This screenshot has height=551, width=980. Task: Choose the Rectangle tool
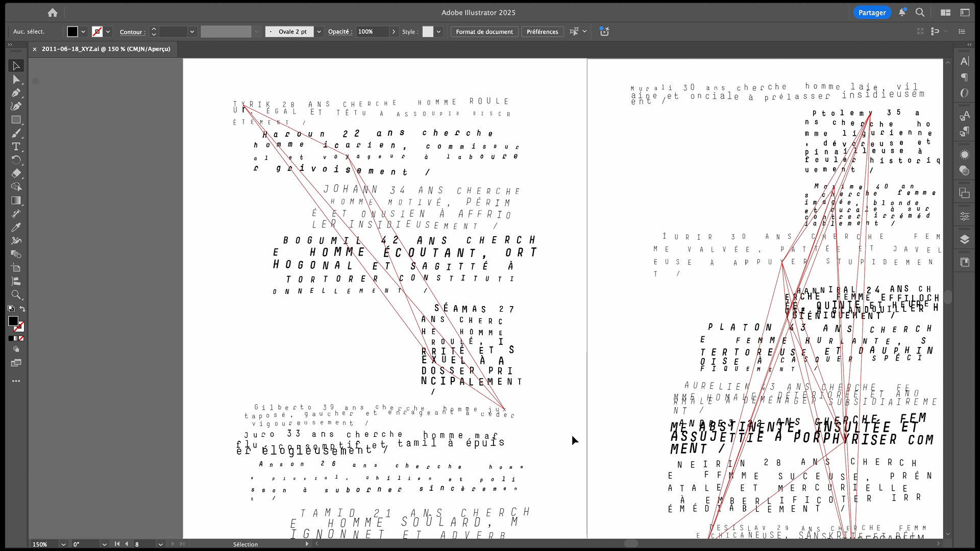16,120
